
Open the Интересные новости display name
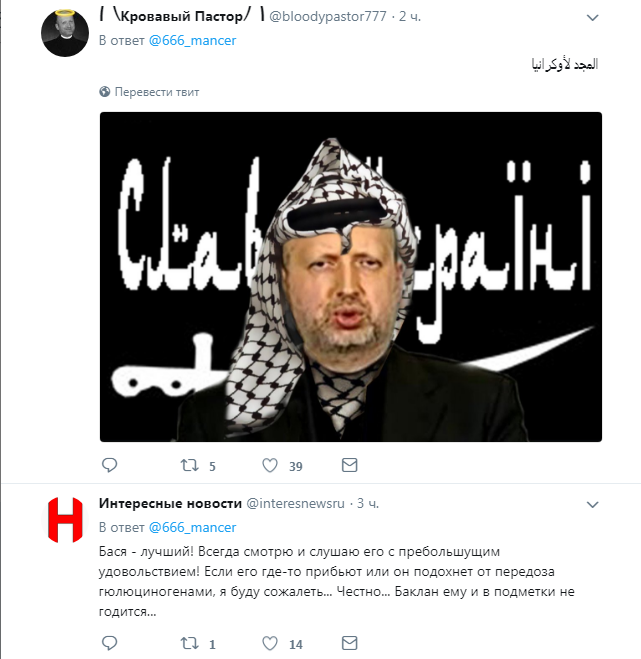(170, 503)
